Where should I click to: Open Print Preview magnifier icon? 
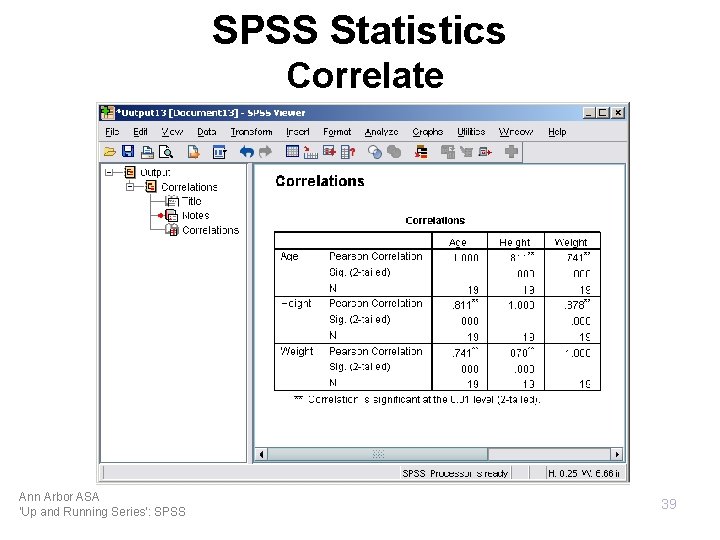click(x=166, y=152)
